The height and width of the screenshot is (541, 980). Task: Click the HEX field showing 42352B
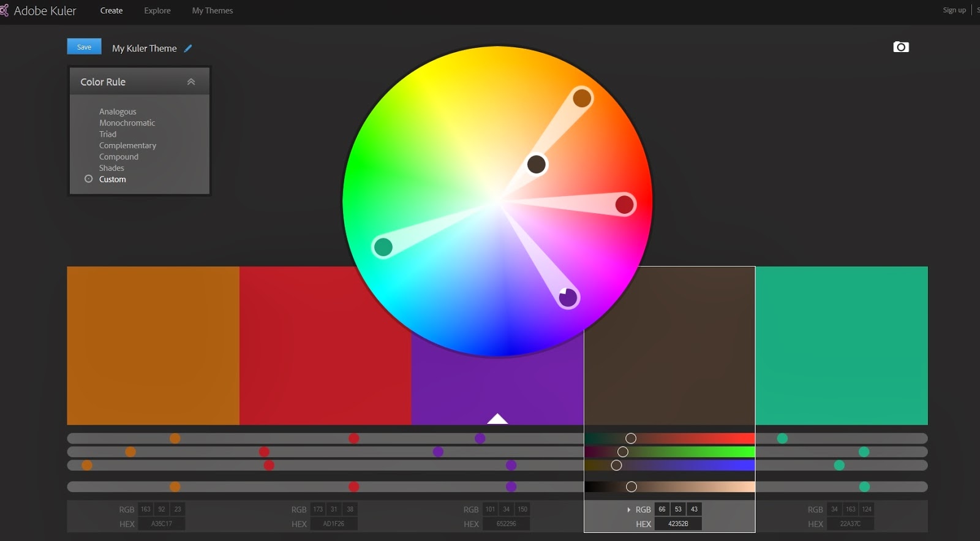[678, 524]
